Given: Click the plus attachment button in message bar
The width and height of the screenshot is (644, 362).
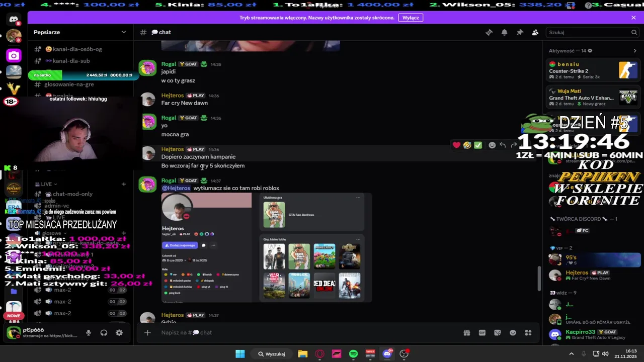Looking at the screenshot, I should coord(147,332).
